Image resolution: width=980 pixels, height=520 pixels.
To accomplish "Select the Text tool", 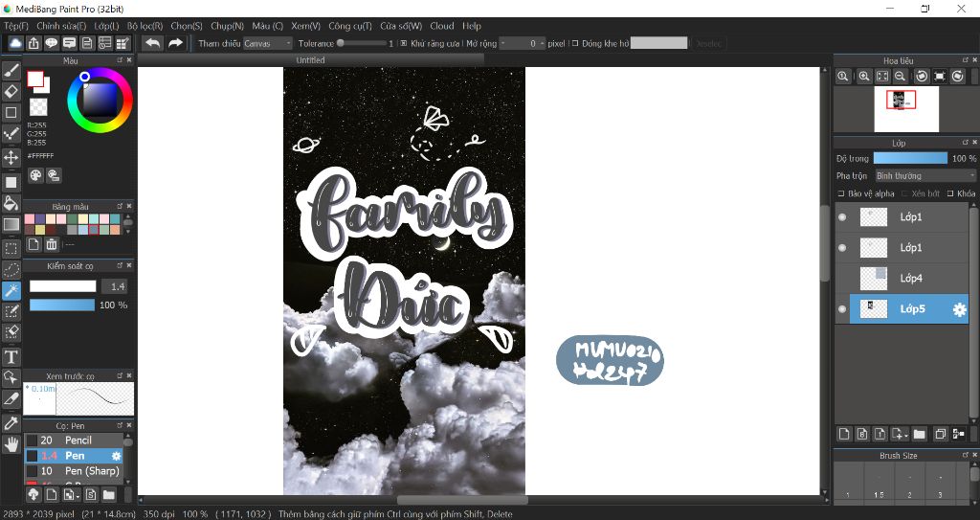I will click(11, 356).
